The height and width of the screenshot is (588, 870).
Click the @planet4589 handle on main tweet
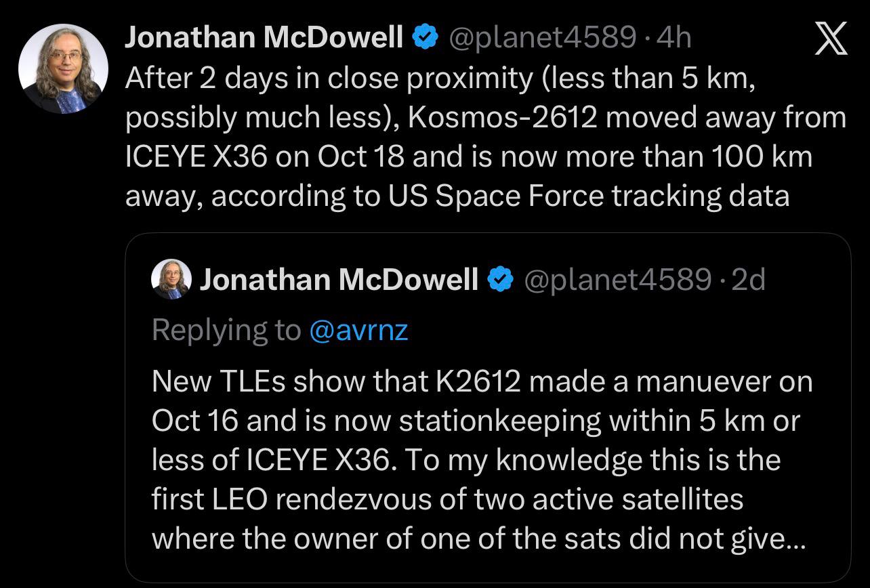click(543, 38)
